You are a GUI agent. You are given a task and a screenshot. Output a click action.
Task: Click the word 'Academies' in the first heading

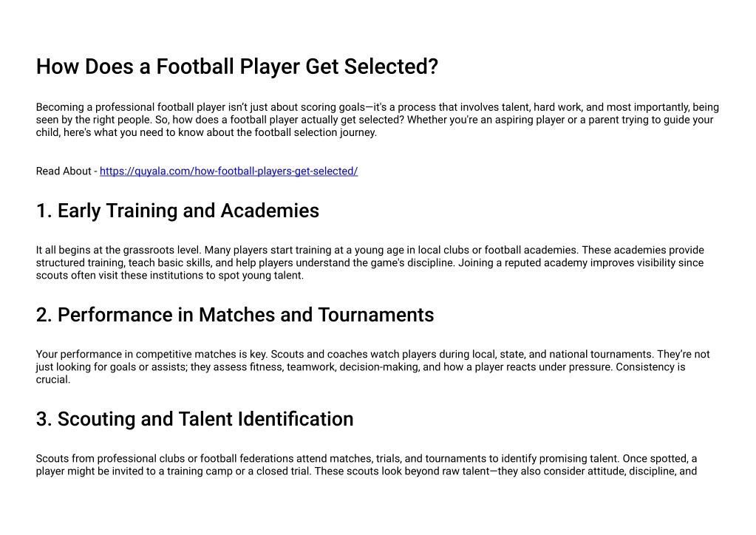pyautogui.click(x=270, y=211)
